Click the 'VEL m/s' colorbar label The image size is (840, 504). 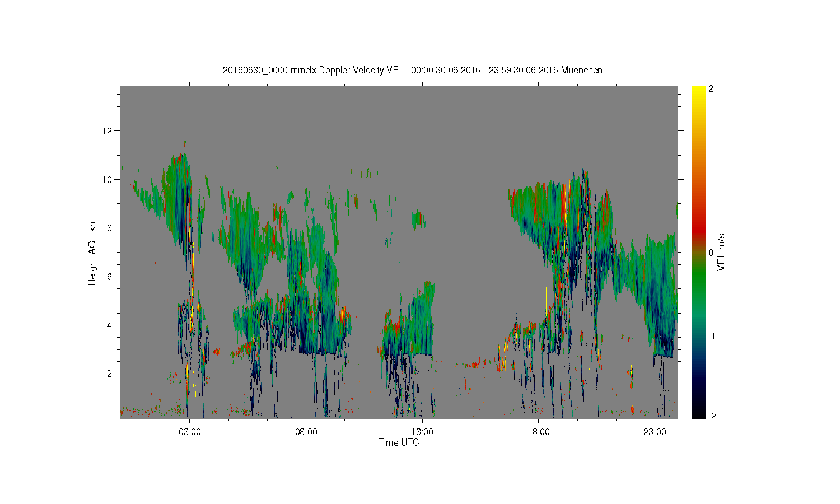721,253
